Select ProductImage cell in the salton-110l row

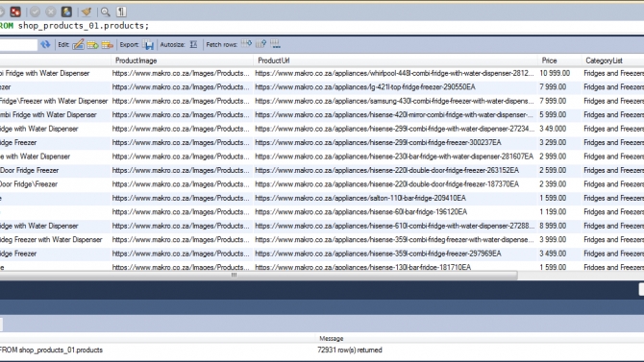181,198
